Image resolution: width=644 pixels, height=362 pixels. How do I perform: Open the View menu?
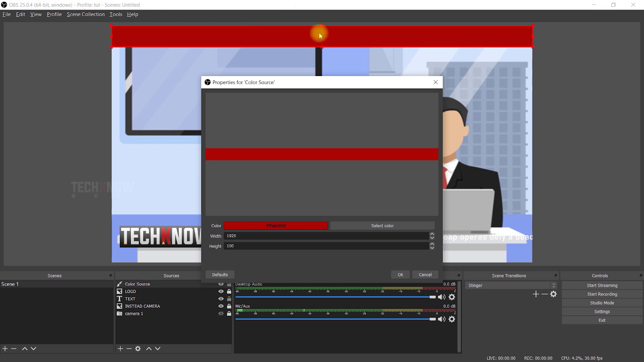pos(36,14)
